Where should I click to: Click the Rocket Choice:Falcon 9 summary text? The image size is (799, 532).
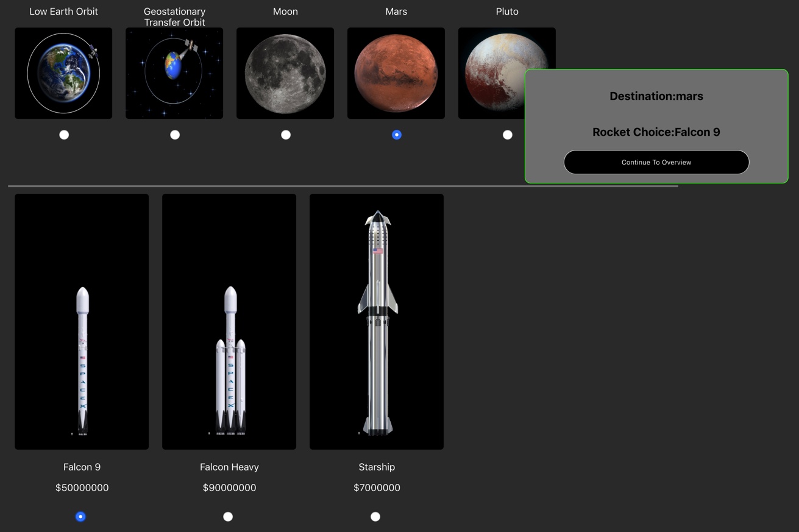pyautogui.click(x=656, y=132)
